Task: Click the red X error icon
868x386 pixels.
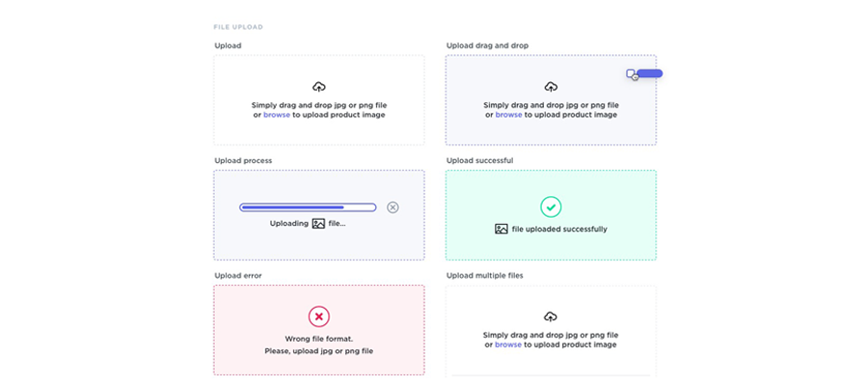Action: coord(319,316)
